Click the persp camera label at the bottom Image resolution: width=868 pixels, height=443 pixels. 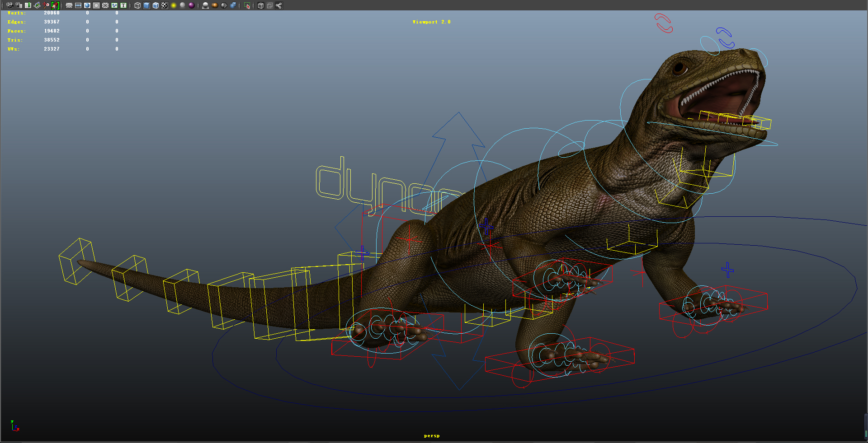(x=432, y=436)
